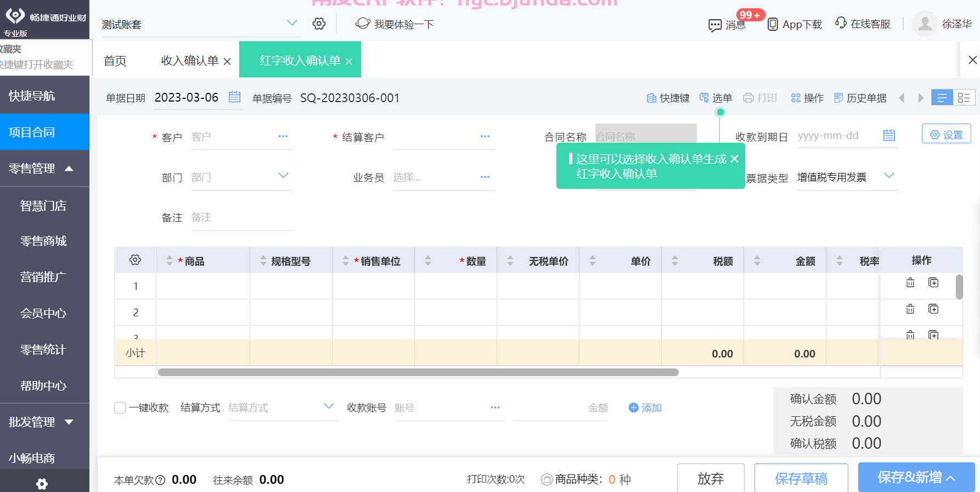
Task: Switch to 收入确认单 tab
Action: [189, 60]
